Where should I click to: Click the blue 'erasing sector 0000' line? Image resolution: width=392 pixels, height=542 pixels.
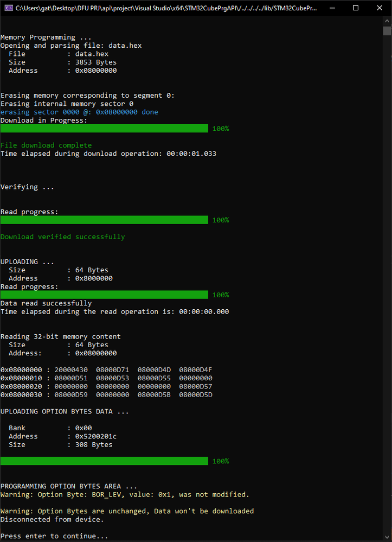click(x=79, y=112)
